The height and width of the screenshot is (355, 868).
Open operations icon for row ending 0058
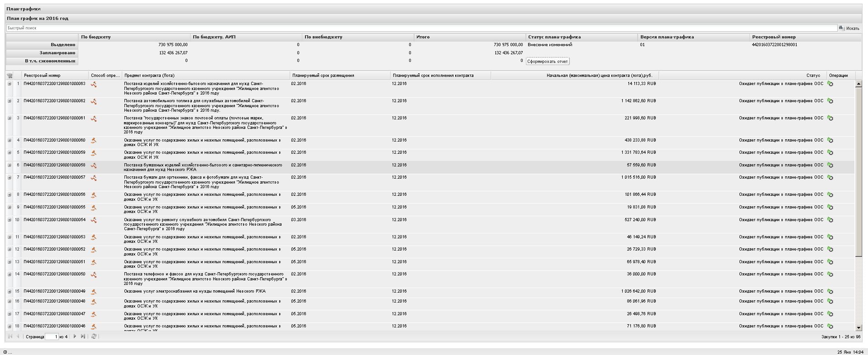coord(830,165)
